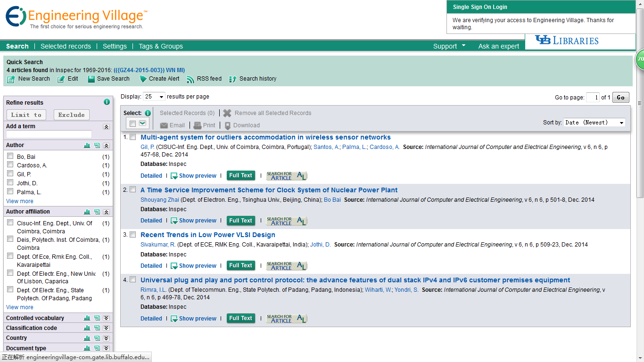Click the Author affiliation export data icon

click(x=97, y=212)
